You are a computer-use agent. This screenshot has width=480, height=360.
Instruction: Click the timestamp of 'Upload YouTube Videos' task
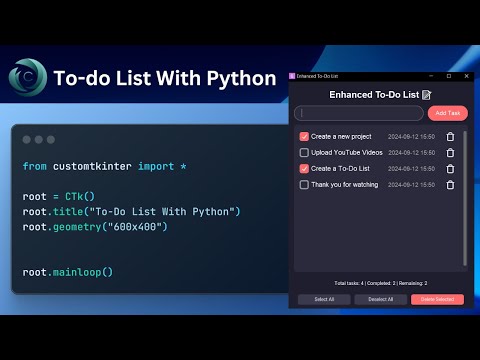[x=412, y=153]
